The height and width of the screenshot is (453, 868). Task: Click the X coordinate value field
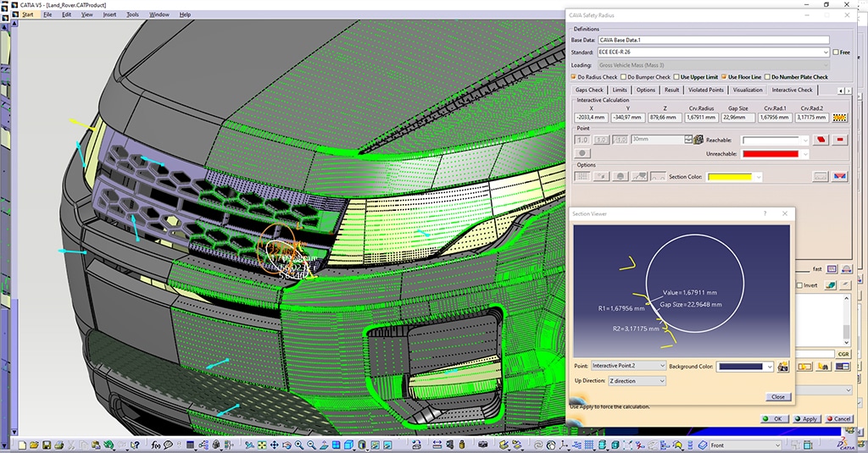point(591,117)
